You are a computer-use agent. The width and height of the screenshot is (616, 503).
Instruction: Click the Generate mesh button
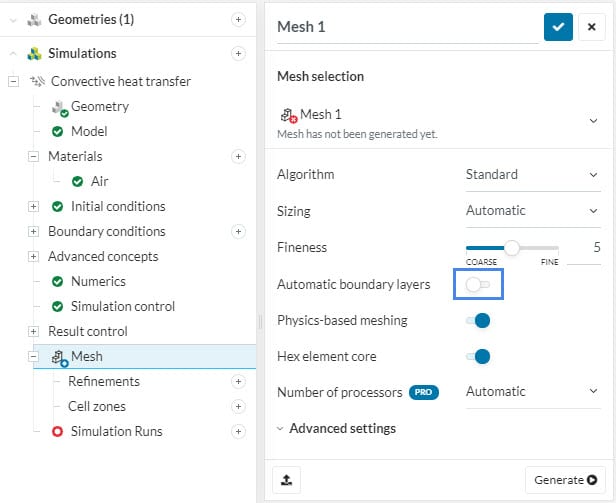[x=565, y=480]
